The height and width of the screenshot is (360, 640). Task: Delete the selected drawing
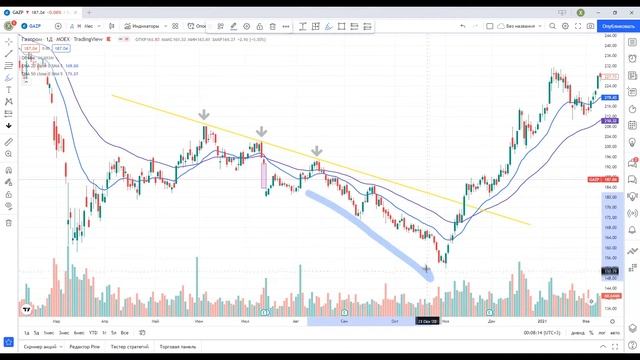273,27
